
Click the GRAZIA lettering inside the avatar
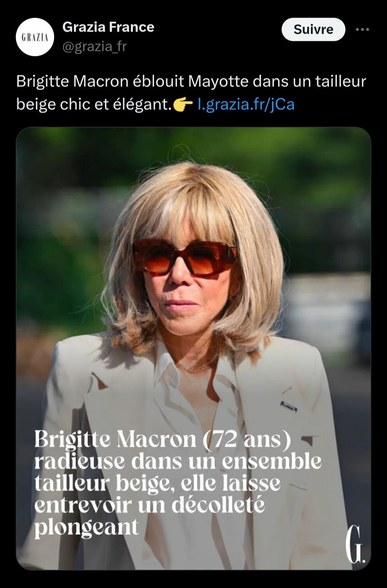35,37
